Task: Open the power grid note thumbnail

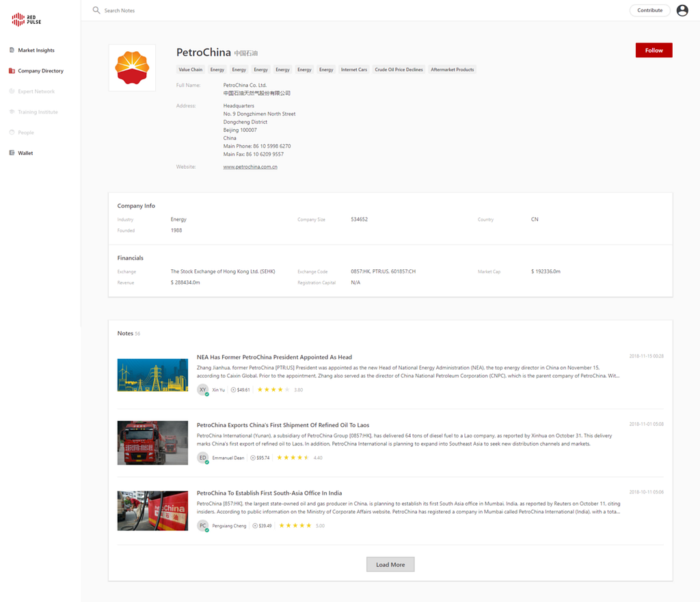Action: 152,375
